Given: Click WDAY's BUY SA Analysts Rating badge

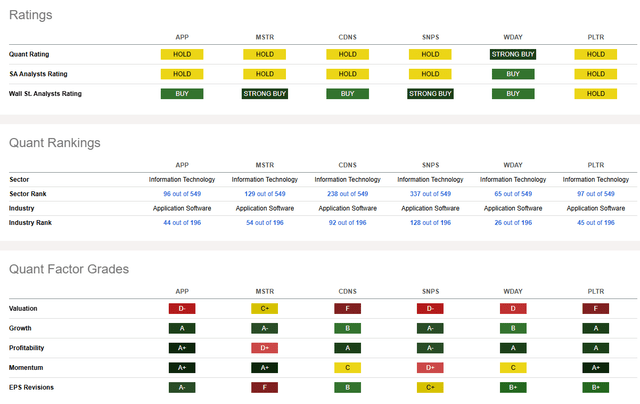Looking at the screenshot, I should pos(513,74).
